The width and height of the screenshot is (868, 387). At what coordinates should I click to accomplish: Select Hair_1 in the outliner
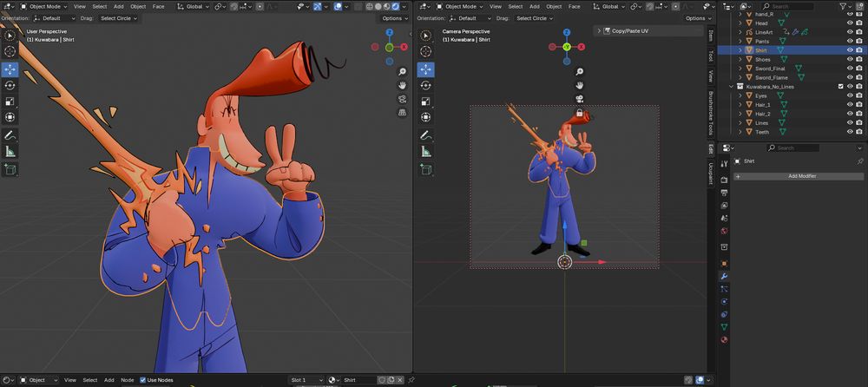click(x=762, y=105)
